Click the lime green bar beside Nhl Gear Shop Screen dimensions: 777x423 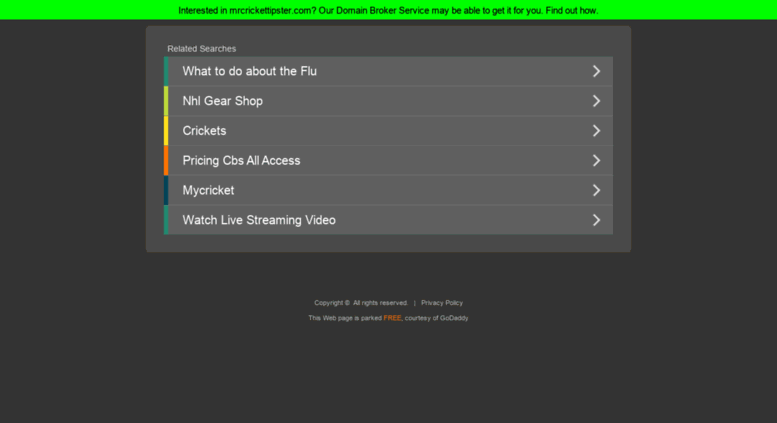tap(166, 101)
